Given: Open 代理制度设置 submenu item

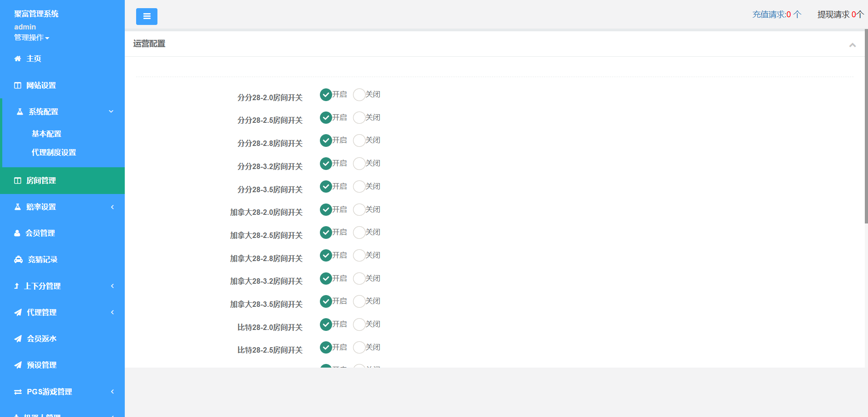Looking at the screenshot, I should 54,152.
